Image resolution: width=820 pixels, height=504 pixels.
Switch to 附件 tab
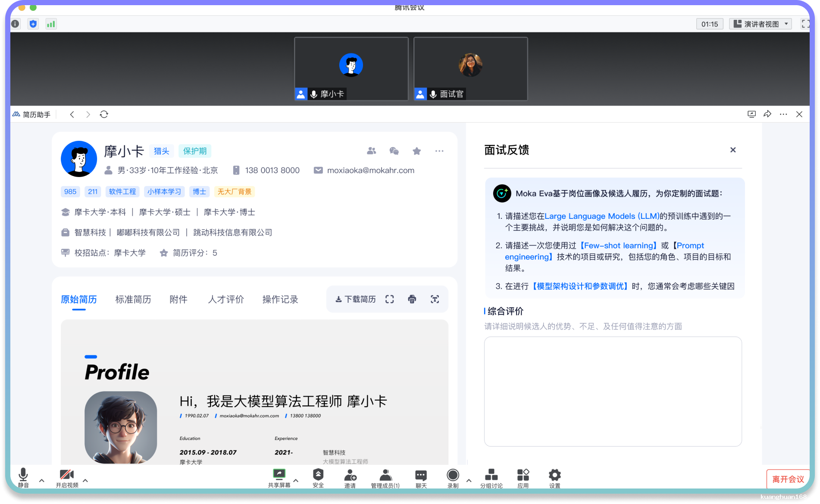(178, 299)
